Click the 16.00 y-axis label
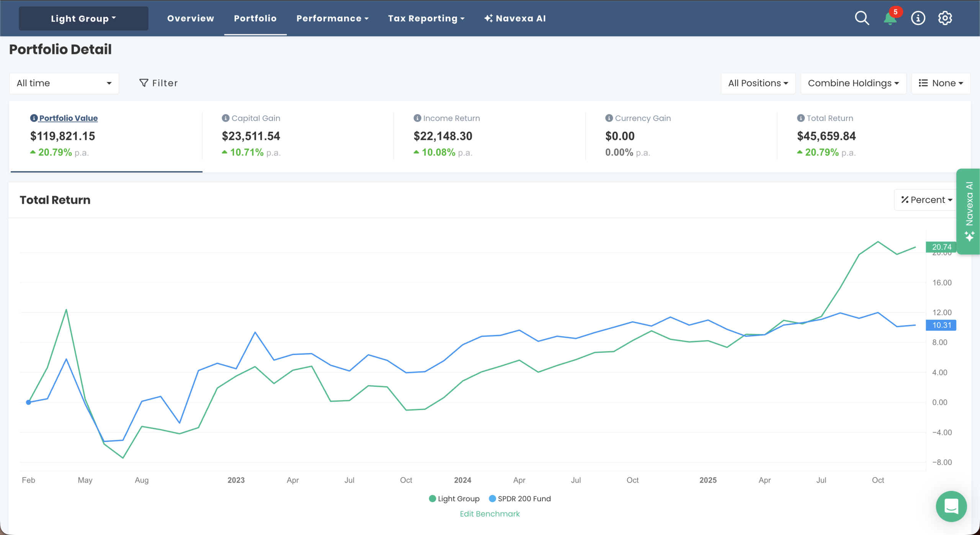 [x=942, y=283]
